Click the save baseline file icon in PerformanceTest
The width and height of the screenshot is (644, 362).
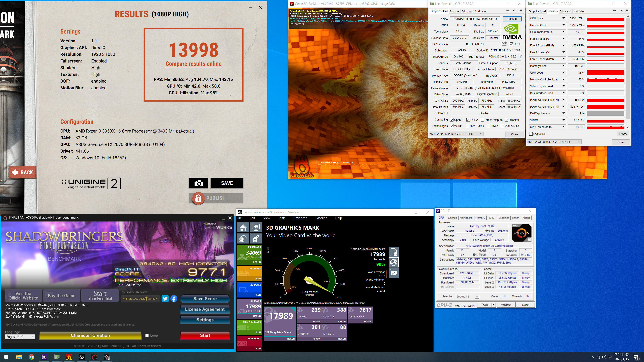(393, 252)
